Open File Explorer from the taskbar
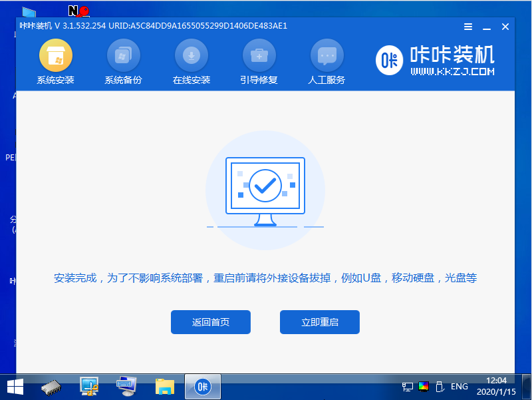The width and height of the screenshot is (532, 400). click(x=164, y=386)
